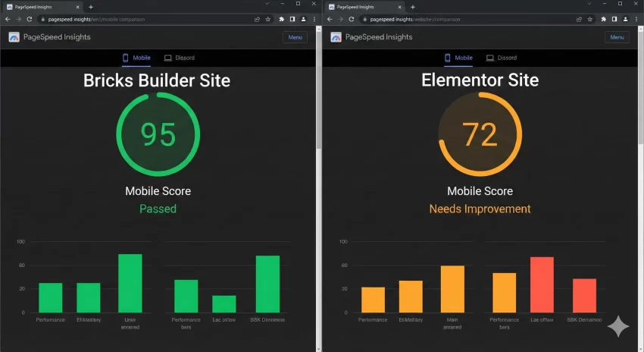
Task: Bookmark the Elementor page with star icon
Action: tap(589, 19)
